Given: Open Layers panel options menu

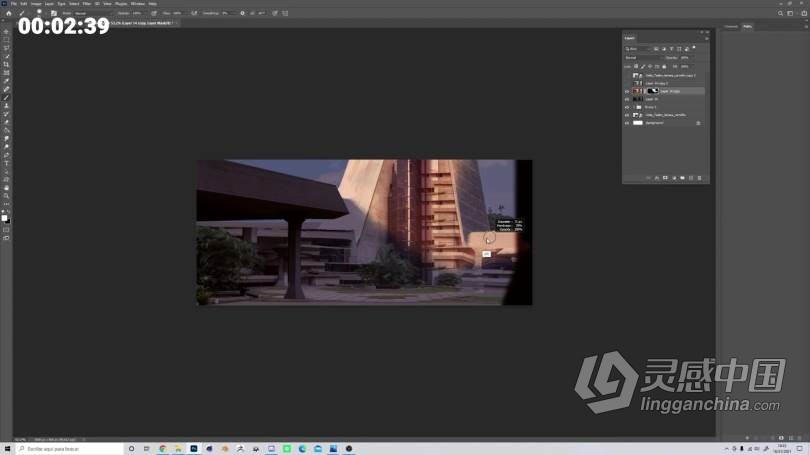Looking at the screenshot, I should pos(707,39).
